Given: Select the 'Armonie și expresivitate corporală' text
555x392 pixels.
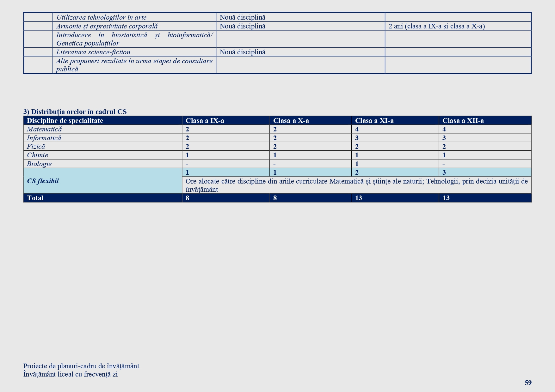Looking at the screenshot, I should [107, 26].
